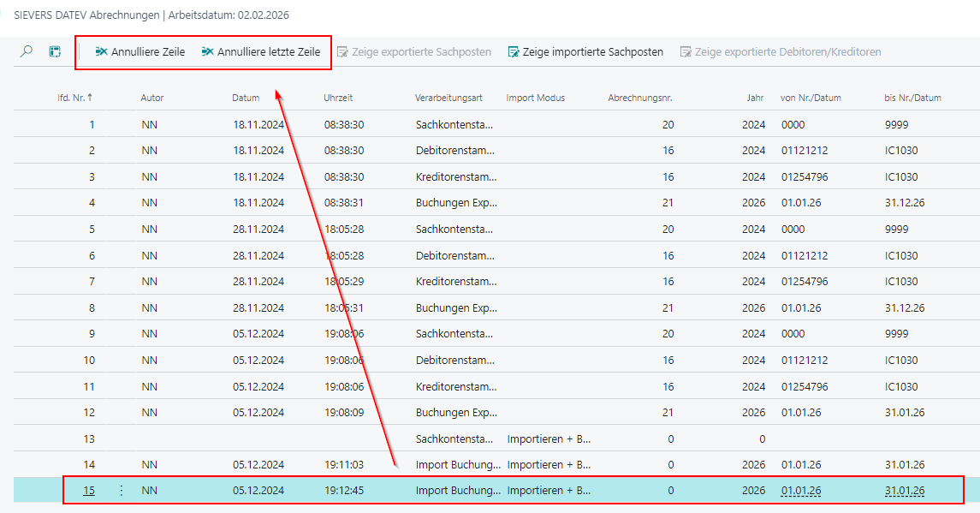This screenshot has width=980, height=513.
Task: Click the 01.01.26 date in row 15
Action: pos(801,491)
